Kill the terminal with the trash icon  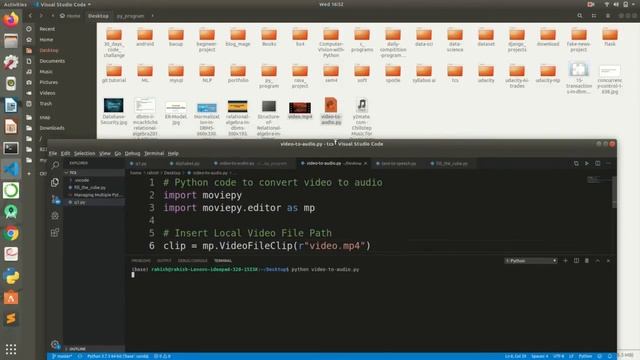(x=587, y=260)
